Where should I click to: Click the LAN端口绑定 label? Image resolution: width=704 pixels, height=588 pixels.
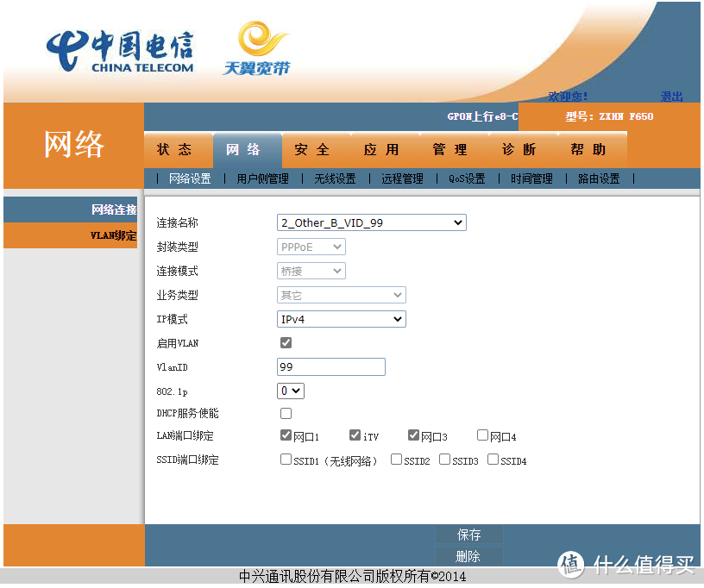coord(185,435)
